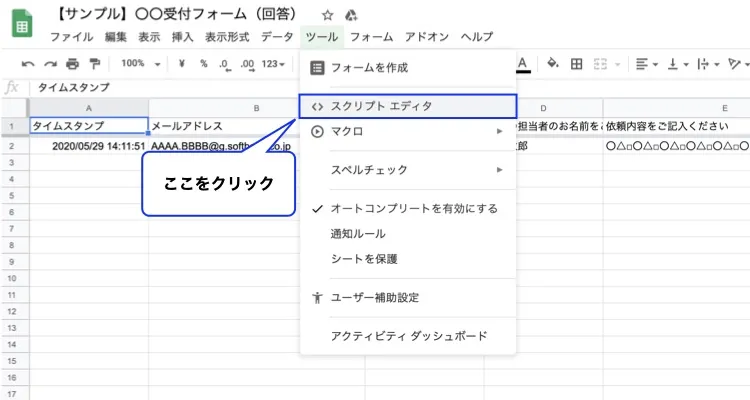Choose シートを保護 menu item
750x400 pixels.
tap(408, 259)
